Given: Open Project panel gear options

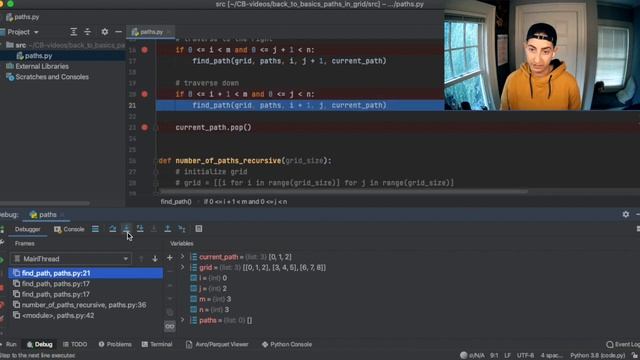Looking at the screenshot, I should [x=105, y=32].
